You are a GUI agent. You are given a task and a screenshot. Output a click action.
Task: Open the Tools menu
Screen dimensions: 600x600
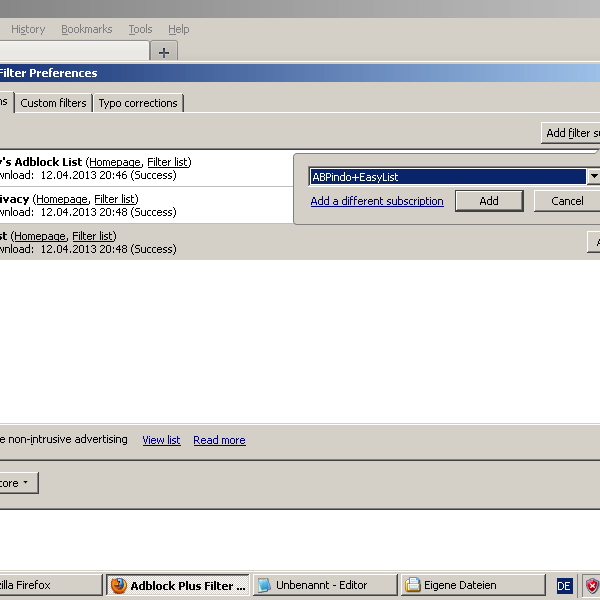pos(140,29)
